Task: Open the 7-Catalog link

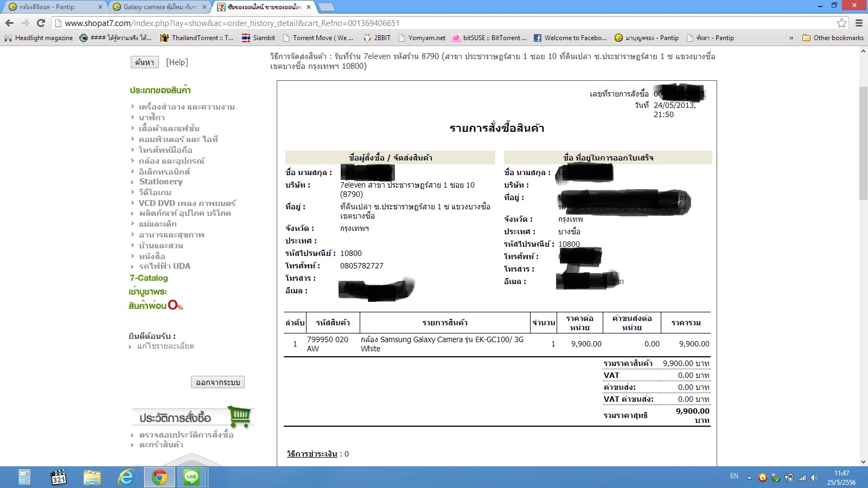Action: [x=149, y=278]
